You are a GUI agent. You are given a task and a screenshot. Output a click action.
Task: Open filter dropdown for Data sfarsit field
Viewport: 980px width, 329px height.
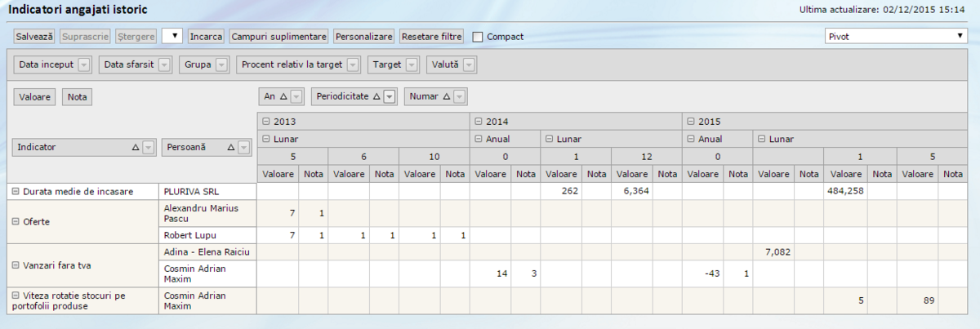pos(164,64)
